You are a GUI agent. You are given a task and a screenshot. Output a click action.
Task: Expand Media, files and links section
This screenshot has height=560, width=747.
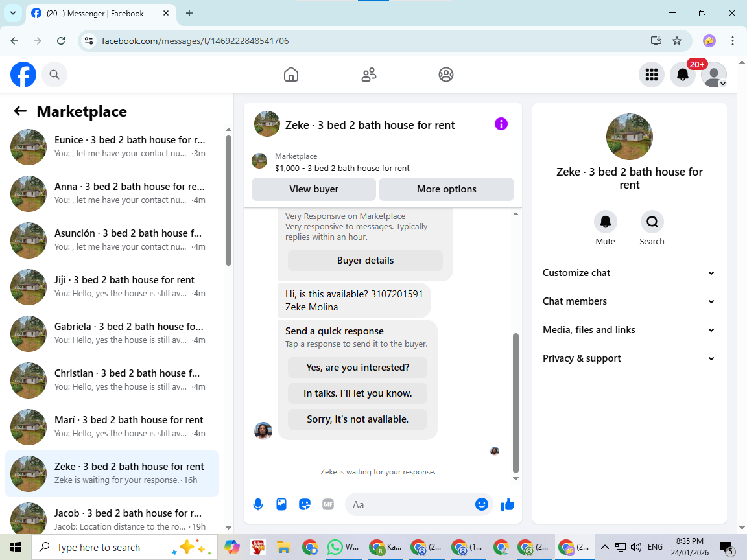[x=629, y=330]
